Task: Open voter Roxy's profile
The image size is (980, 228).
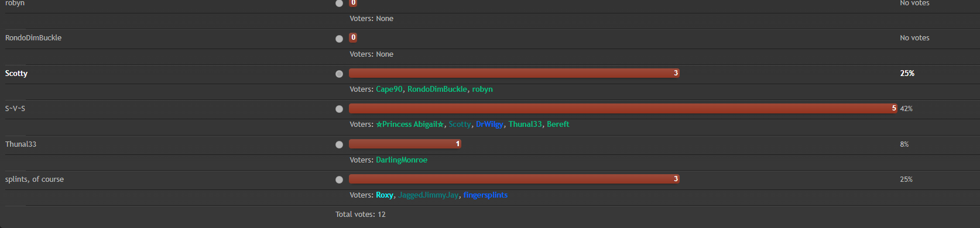Action: 385,195
